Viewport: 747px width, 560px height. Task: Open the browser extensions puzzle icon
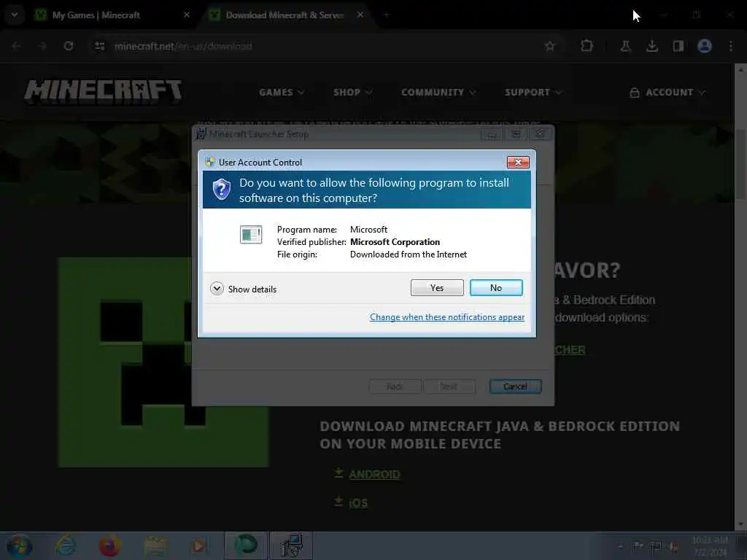coord(587,46)
